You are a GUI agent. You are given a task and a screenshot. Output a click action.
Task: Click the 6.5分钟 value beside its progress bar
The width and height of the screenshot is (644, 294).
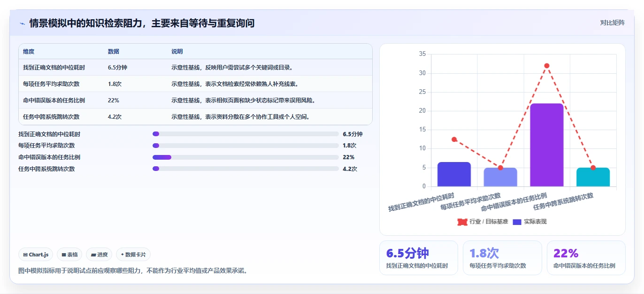pyautogui.click(x=353, y=134)
